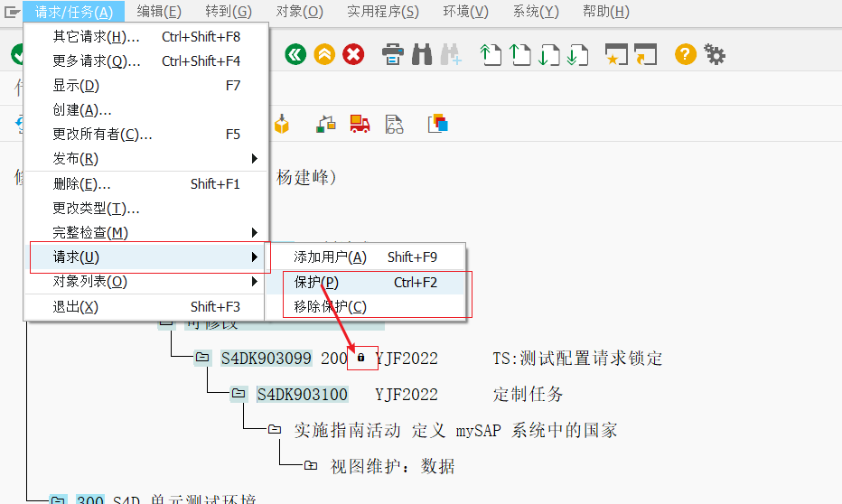
Task: Click the Find Next binoculars-plus icon
Action: coord(451,54)
